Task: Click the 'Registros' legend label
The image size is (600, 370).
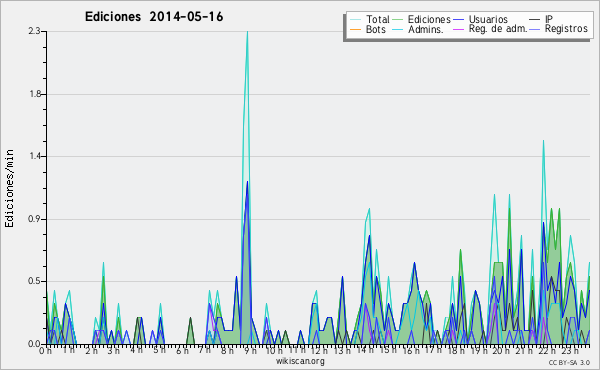Action: tap(566, 29)
